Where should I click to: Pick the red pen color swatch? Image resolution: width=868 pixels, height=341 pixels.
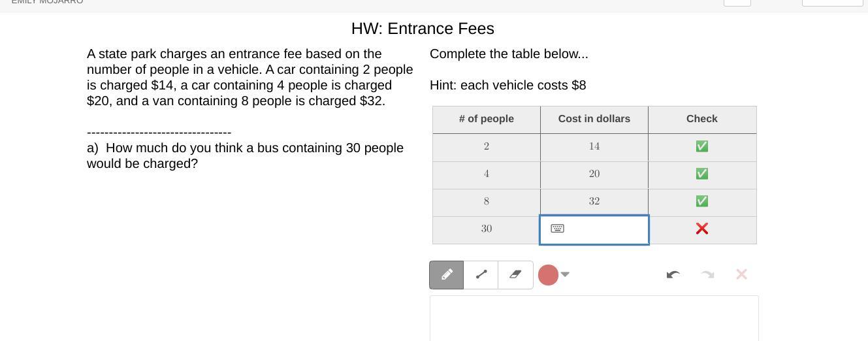click(x=548, y=275)
